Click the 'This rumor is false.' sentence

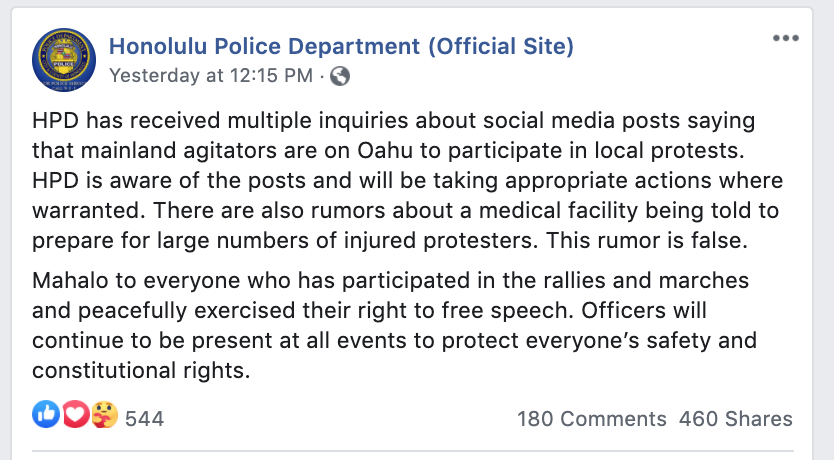coord(647,241)
